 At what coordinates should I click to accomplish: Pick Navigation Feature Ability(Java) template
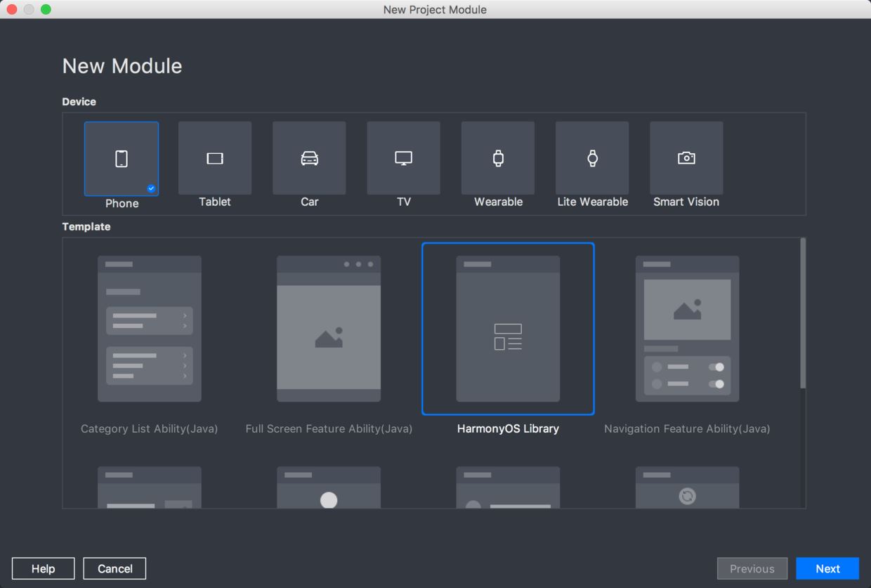[687, 329]
